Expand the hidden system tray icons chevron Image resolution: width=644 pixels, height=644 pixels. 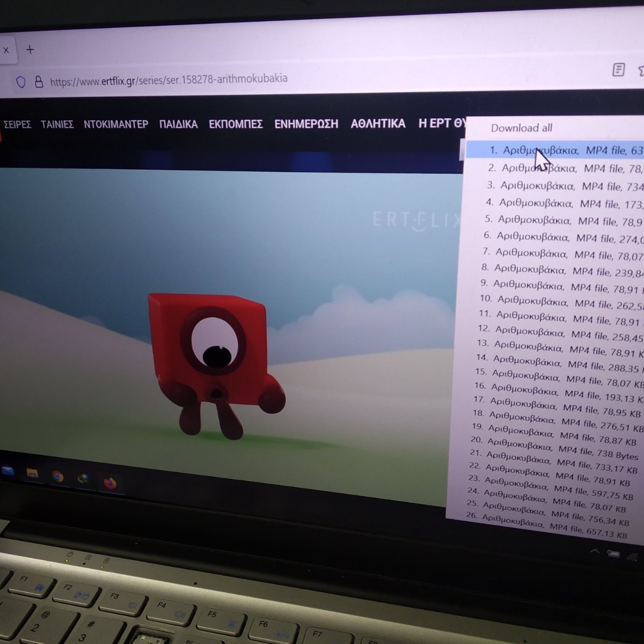(x=595, y=552)
